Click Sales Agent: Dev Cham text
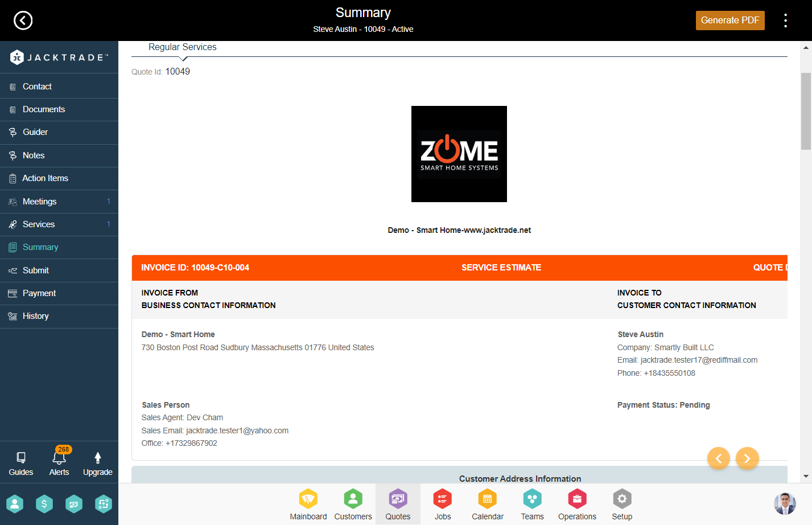 182,417
